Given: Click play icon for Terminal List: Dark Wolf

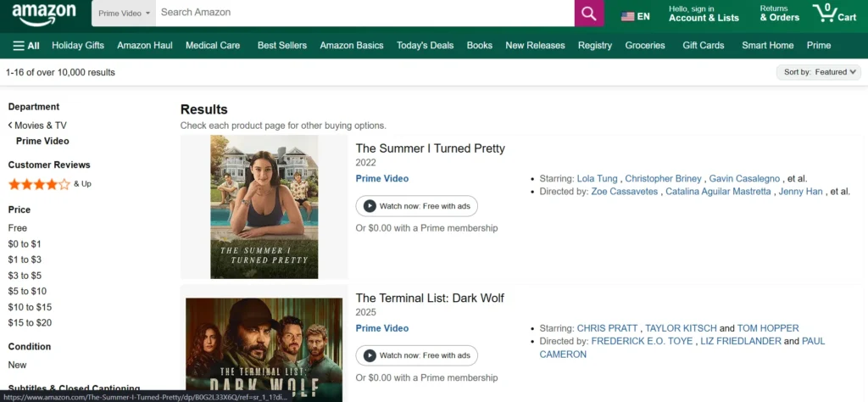Looking at the screenshot, I should (x=370, y=355).
